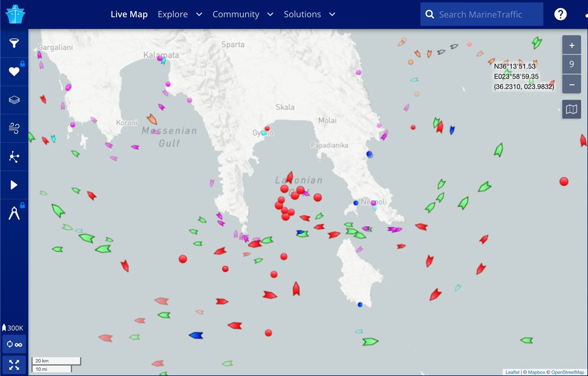Open the basemap style selector icon
This screenshot has height=376, width=588.
pyautogui.click(x=571, y=109)
